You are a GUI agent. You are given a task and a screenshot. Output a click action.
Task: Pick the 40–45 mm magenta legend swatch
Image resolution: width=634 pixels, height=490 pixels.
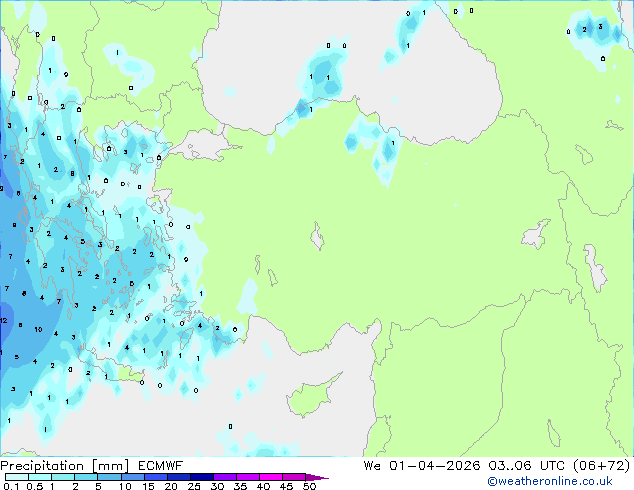(x=270, y=477)
